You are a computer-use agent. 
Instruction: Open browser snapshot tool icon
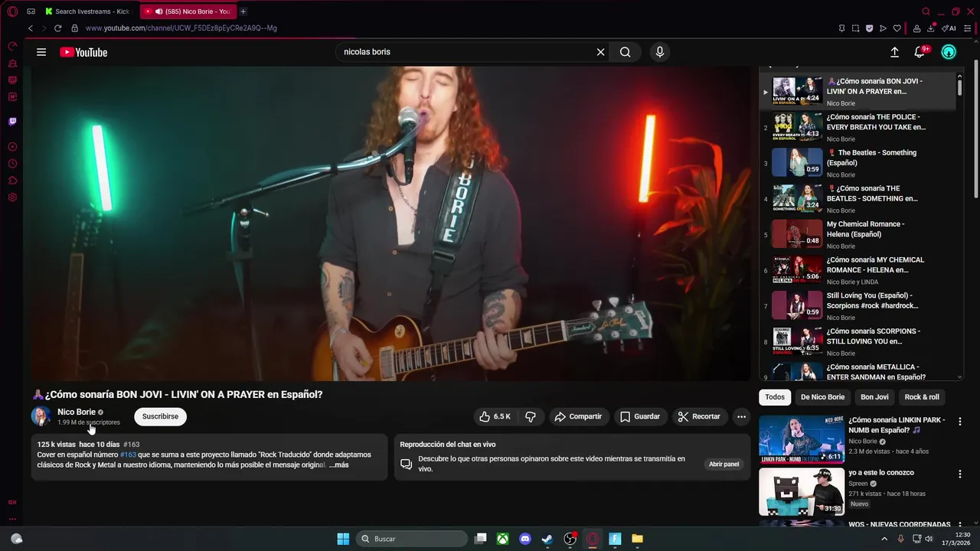855,28
